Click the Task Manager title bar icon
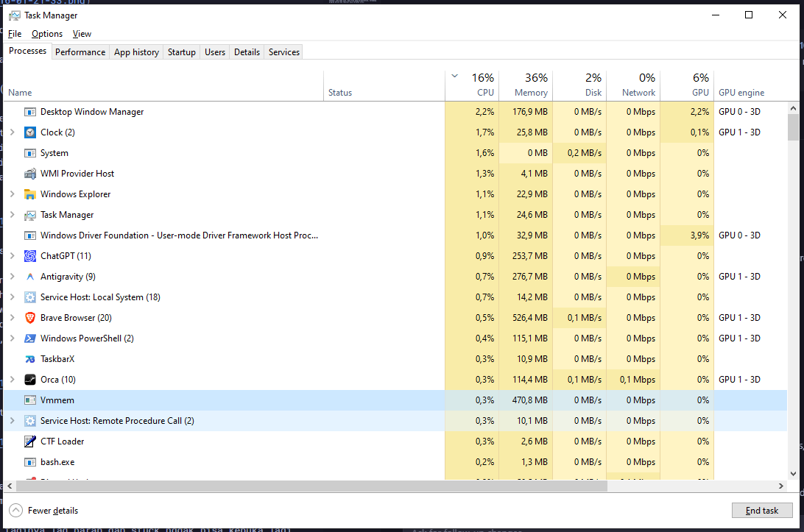804x532 pixels. tap(15, 16)
